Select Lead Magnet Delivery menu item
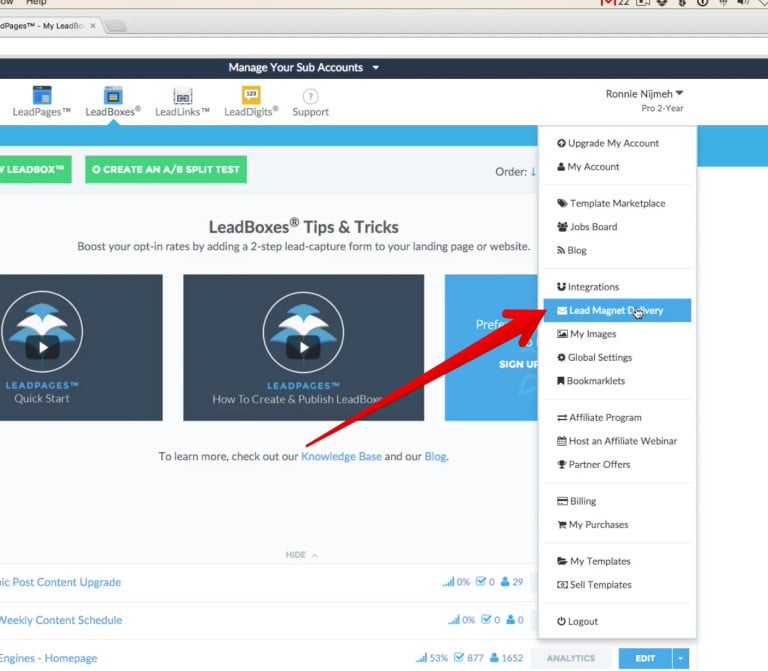This screenshot has height=671, width=768. (617, 311)
